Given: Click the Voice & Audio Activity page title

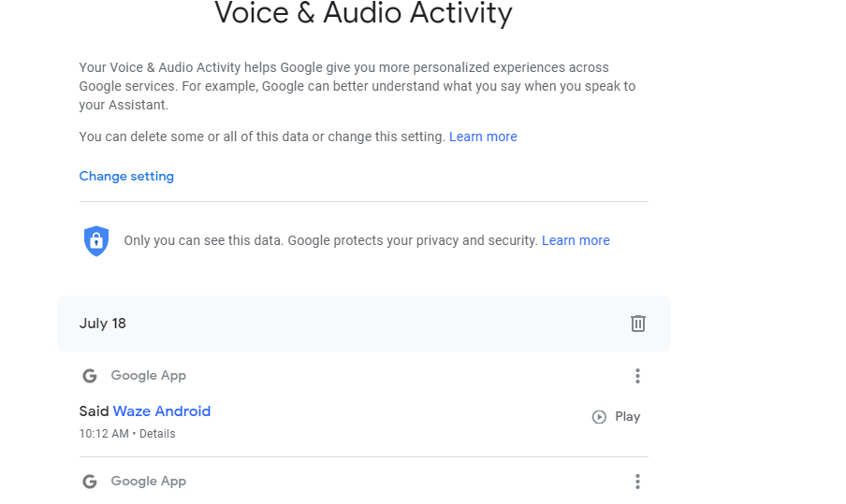Looking at the screenshot, I should click(x=363, y=13).
